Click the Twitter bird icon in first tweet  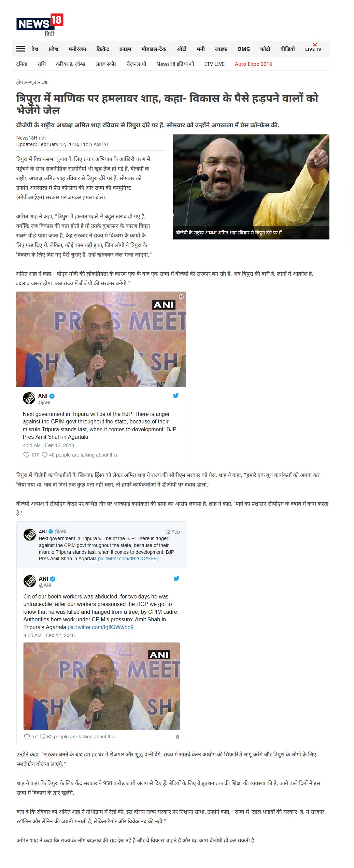click(x=176, y=396)
